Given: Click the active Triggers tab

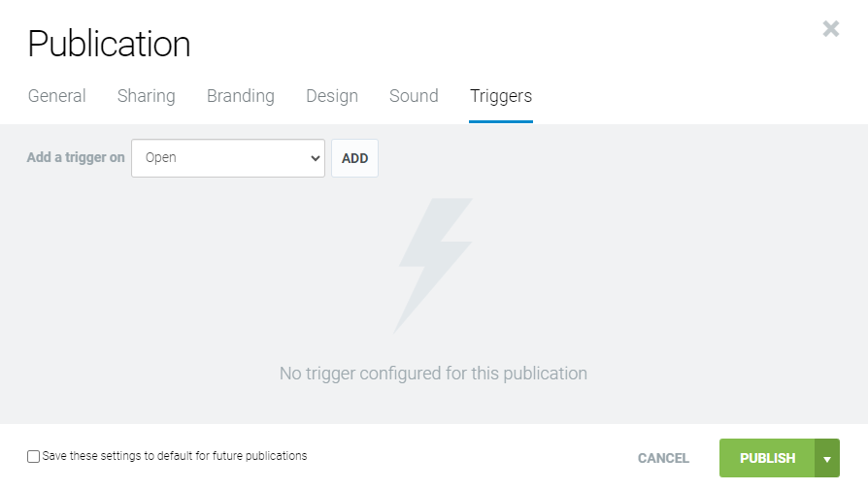Looking at the screenshot, I should click(x=500, y=96).
